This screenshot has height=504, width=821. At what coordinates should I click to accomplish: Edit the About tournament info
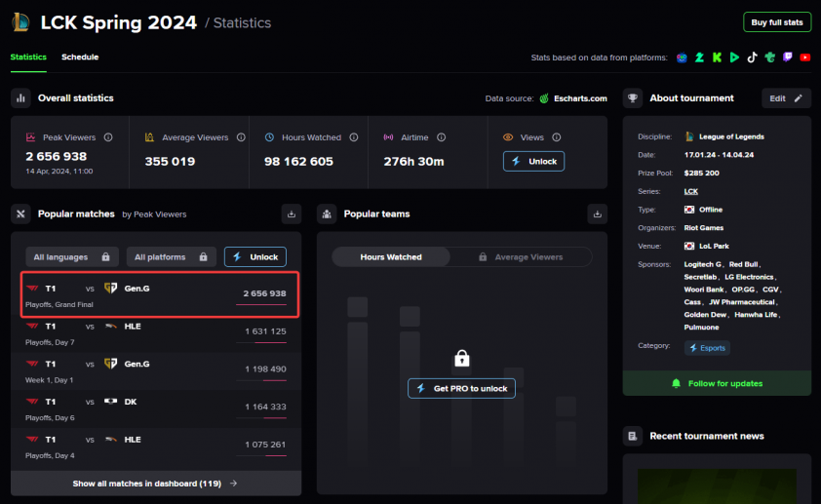tap(786, 98)
